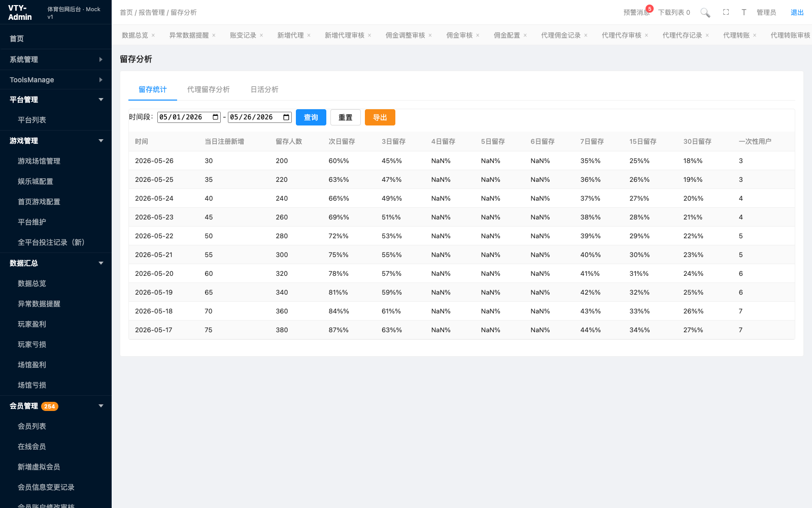Collapse the 平台管理 section
This screenshot has width=812, height=508.
pyautogui.click(x=56, y=100)
